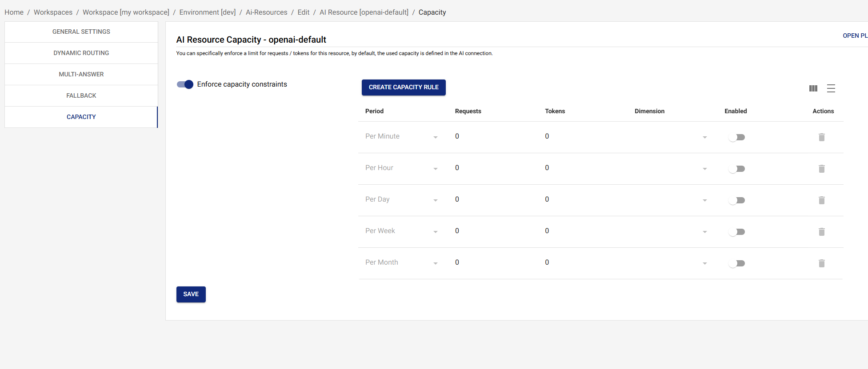Click the OPEN PL link at top right
Viewport: 868px width, 369px height.
tap(855, 36)
